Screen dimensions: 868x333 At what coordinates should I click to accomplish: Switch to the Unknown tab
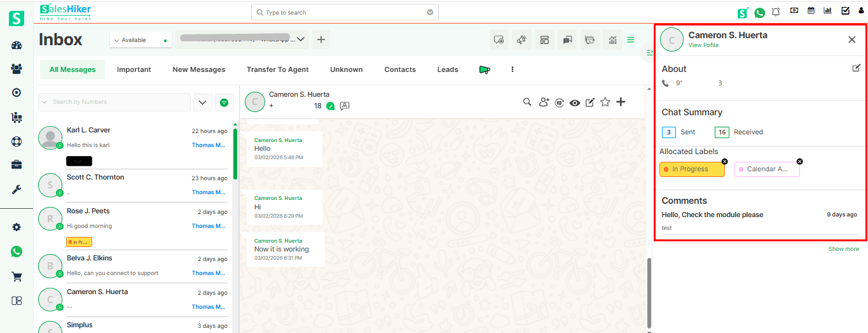(x=347, y=69)
